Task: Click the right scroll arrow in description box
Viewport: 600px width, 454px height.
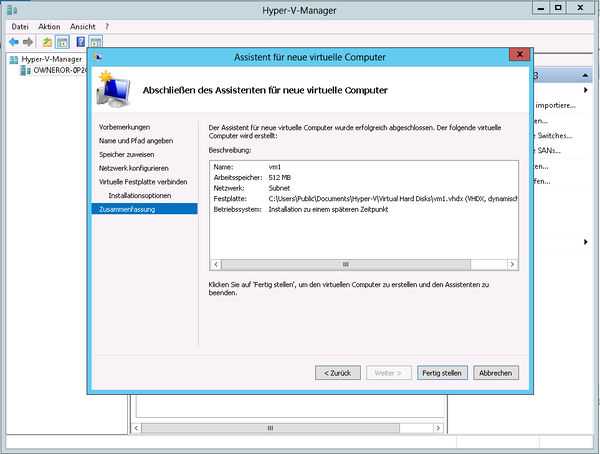Action: (x=512, y=265)
